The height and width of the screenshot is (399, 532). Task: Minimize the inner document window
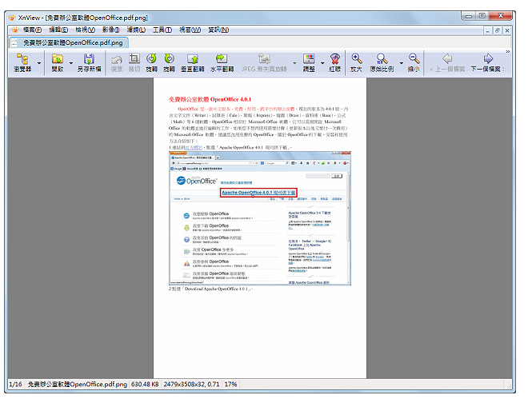coord(487,30)
